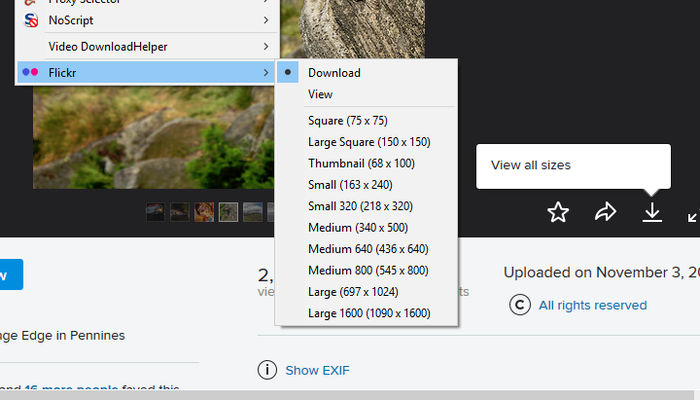Choose Square (75 x 75) size

[366, 121]
